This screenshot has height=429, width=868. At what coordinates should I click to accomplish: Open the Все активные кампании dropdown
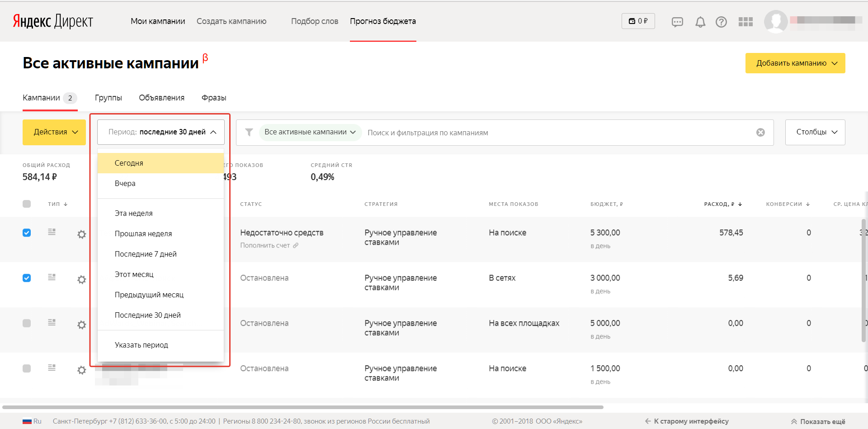(310, 132)
